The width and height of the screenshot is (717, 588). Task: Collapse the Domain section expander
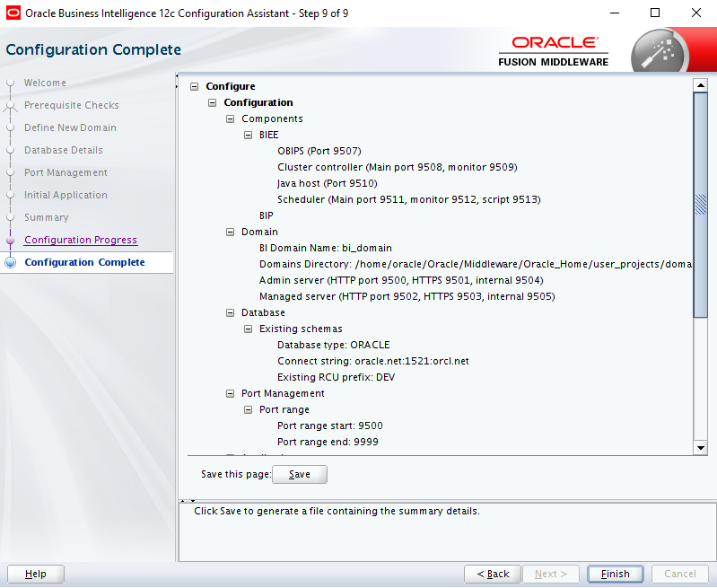tap(231, 233)
